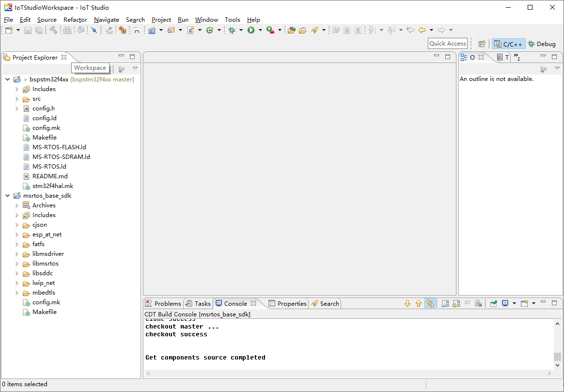Click the Quick Access field
Viewport: 564px width, 392px height.
coord(448,44)
